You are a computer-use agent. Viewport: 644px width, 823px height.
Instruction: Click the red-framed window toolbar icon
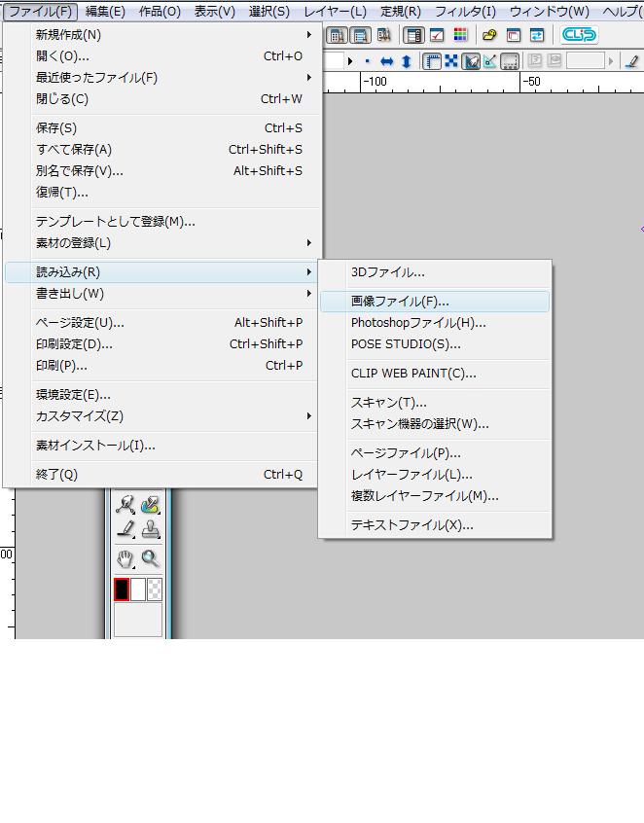[514, 35]
